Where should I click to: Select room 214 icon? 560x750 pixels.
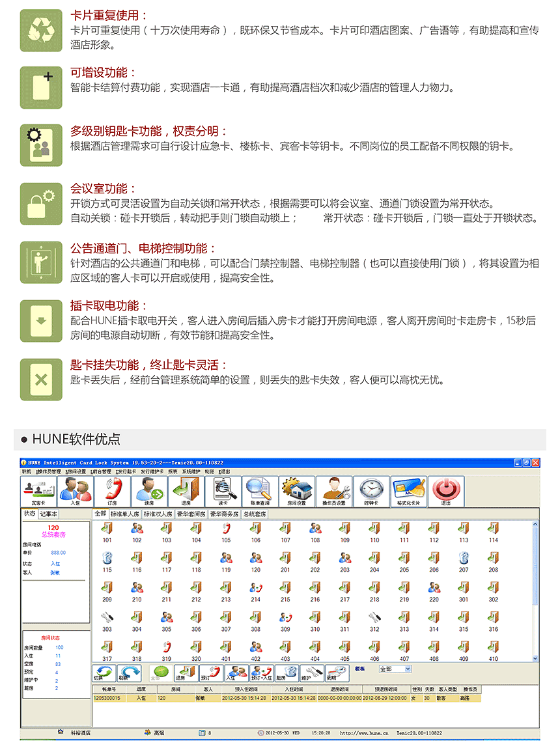[256, 587]
